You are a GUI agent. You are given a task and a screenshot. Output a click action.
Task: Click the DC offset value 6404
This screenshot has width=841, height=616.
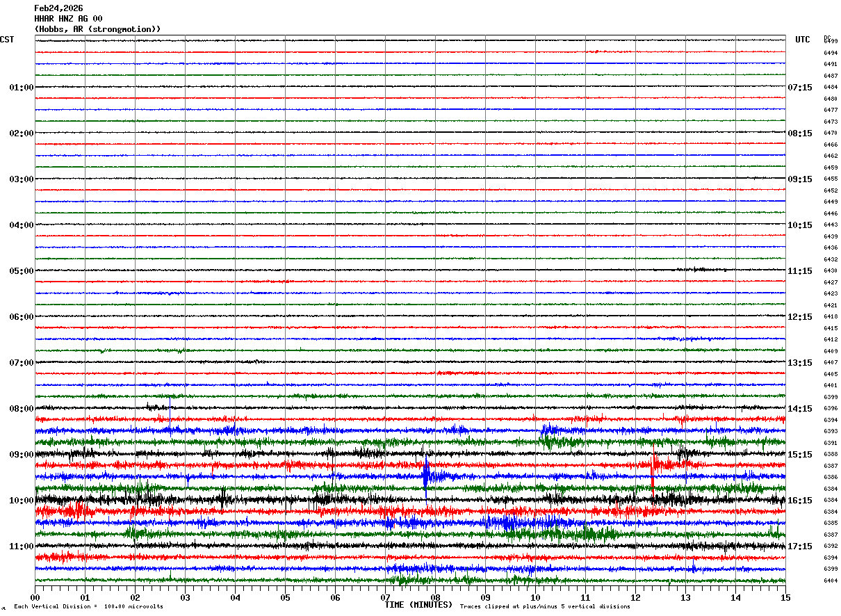[x=831, y=581]
